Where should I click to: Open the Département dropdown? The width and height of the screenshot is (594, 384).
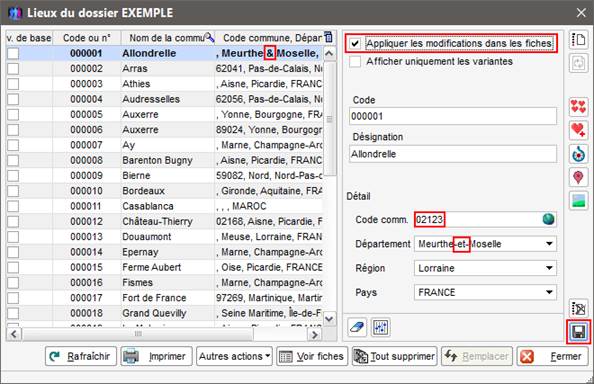(x=549, y=244)
